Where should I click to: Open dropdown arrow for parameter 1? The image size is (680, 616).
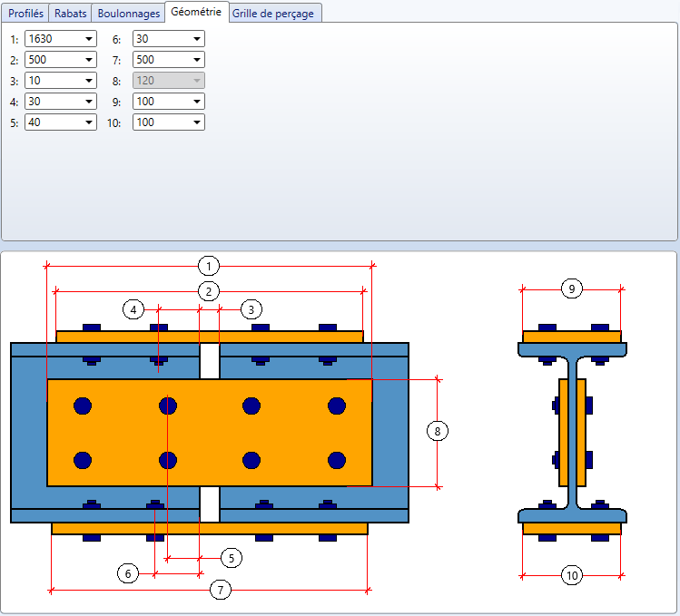[89, 39]
